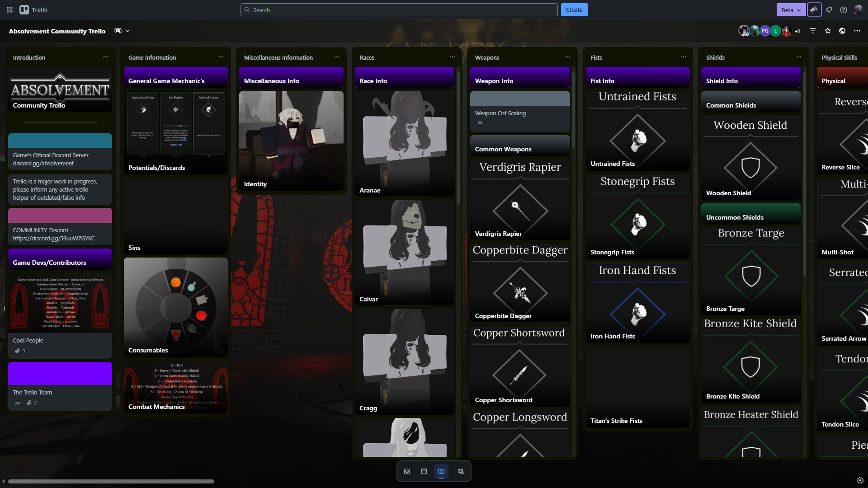Expand the Beta dropdown
Screen dimensions: 868x488
(x=791, y=9)
